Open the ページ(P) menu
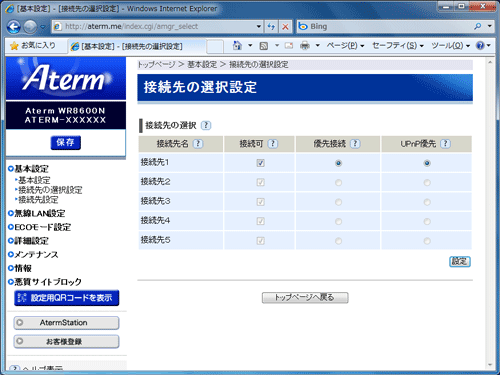Screen dimensions: 500x375 click(345, 45)
